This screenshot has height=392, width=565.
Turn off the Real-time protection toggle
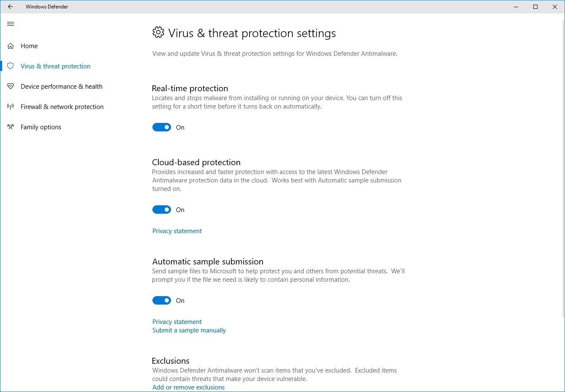162,127
